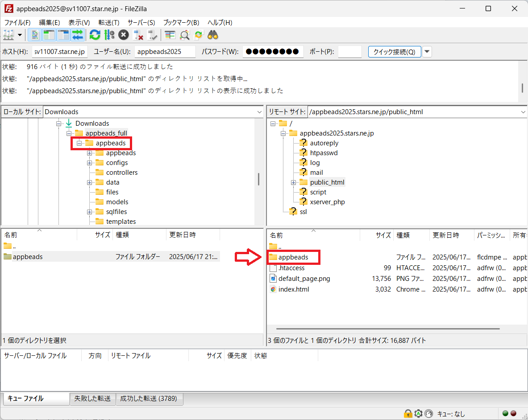Open the ヘルプ(H) menu
528x420 pixels.
(220, 23)
